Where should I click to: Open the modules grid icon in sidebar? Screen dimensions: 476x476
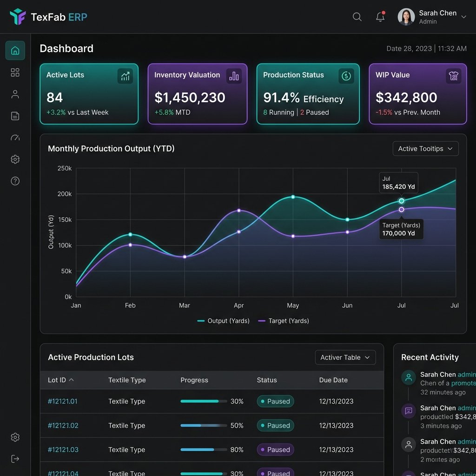(15, 72)
